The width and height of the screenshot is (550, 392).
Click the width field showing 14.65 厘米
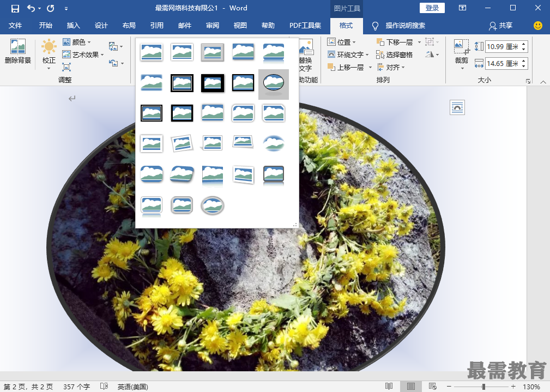click(502, 64)
